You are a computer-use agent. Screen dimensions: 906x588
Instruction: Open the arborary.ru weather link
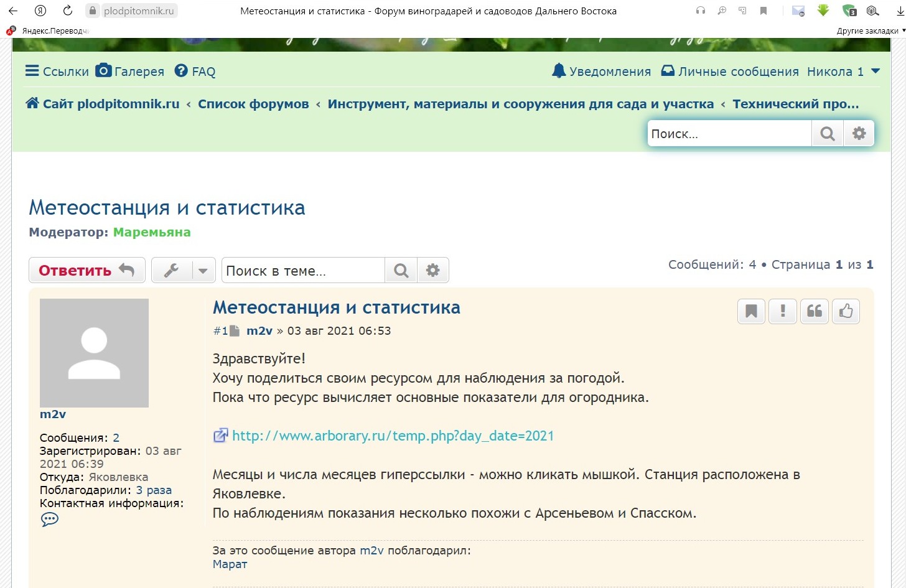[x=393, y=436]
